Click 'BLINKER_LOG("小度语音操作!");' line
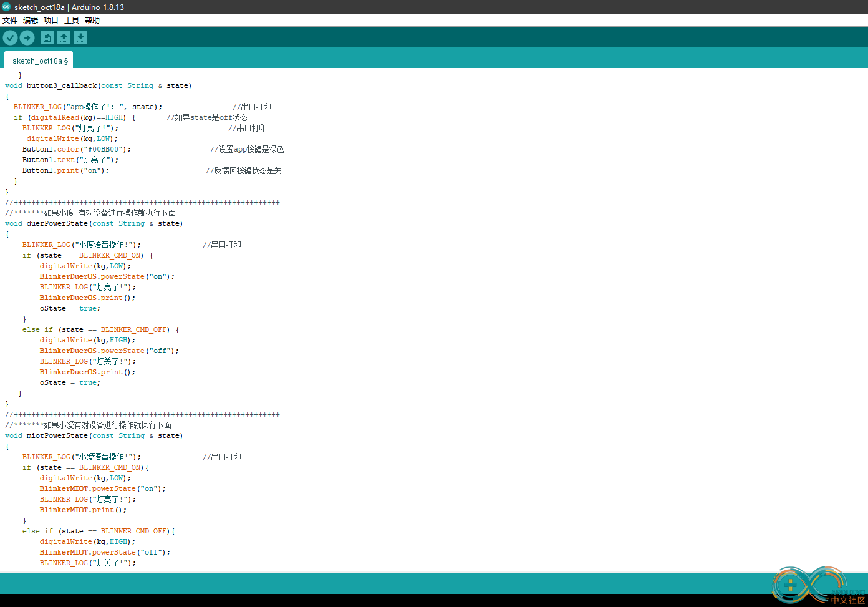The image size is (868, 607). [x=82, y=245]
